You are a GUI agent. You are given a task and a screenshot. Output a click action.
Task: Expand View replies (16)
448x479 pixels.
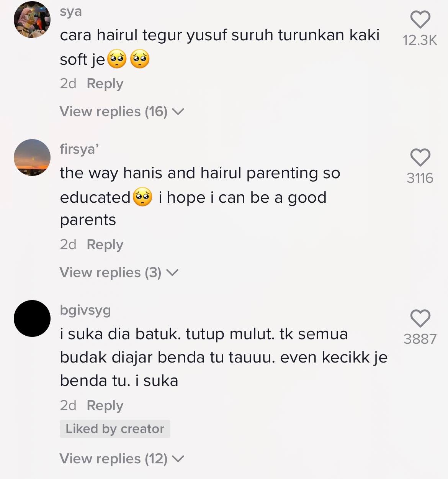tap(122, 112)
